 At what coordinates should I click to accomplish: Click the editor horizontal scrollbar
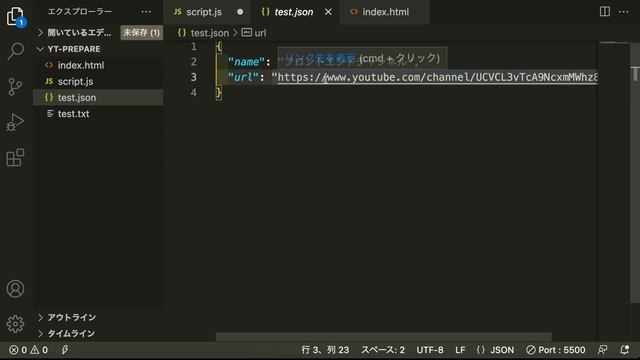tap(383, 337)
